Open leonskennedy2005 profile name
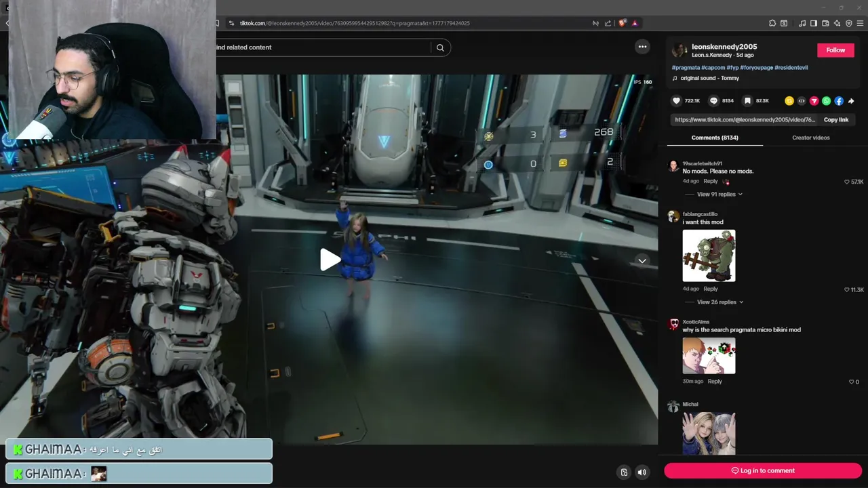868x488 pixels. [x=724, y=47]
